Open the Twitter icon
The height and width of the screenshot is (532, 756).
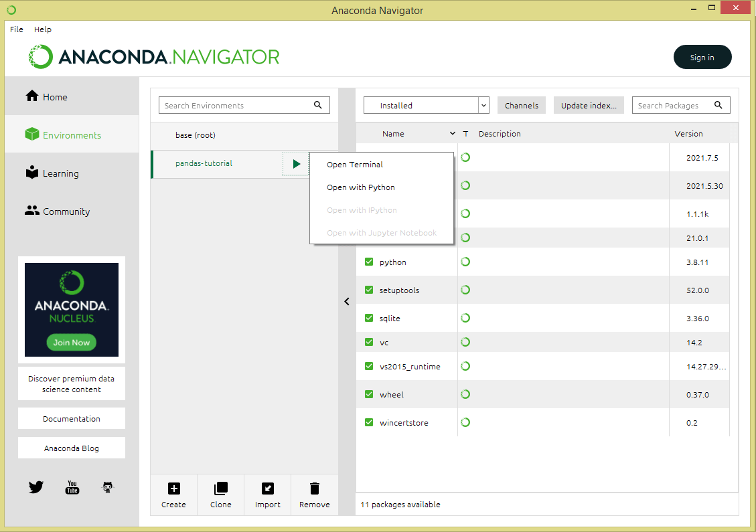[36, 487]
